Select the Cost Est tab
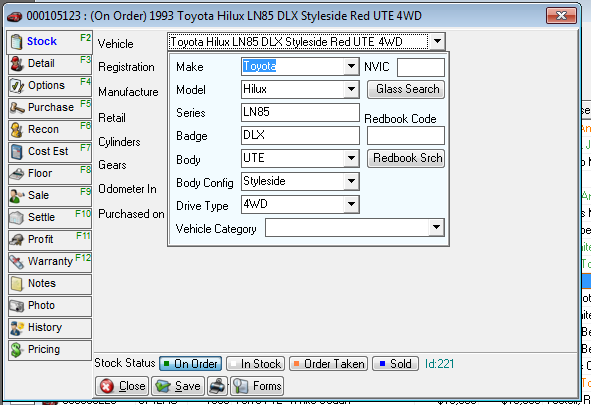591x405 pixels. [x=50, y=152]
